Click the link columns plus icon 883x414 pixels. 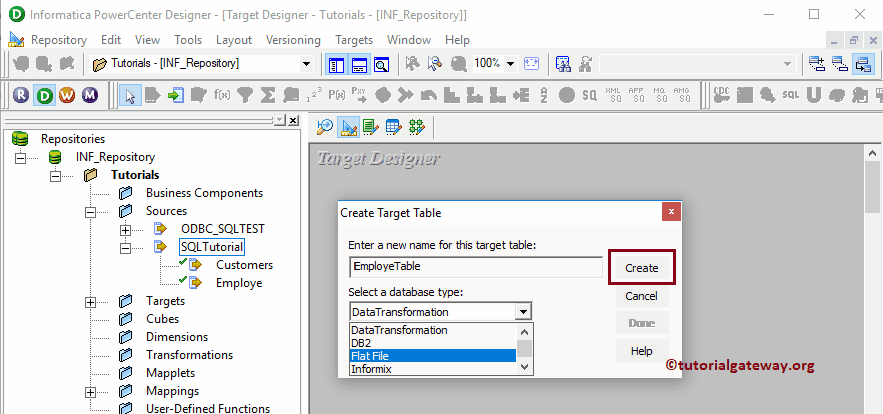(817, 64)
